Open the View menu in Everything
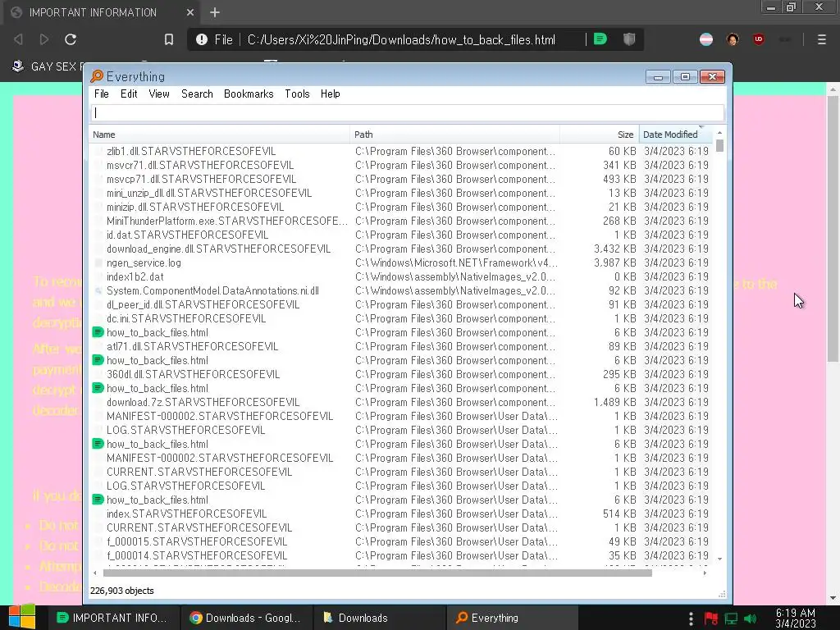 pyautogui.click(x=159, y=94)
